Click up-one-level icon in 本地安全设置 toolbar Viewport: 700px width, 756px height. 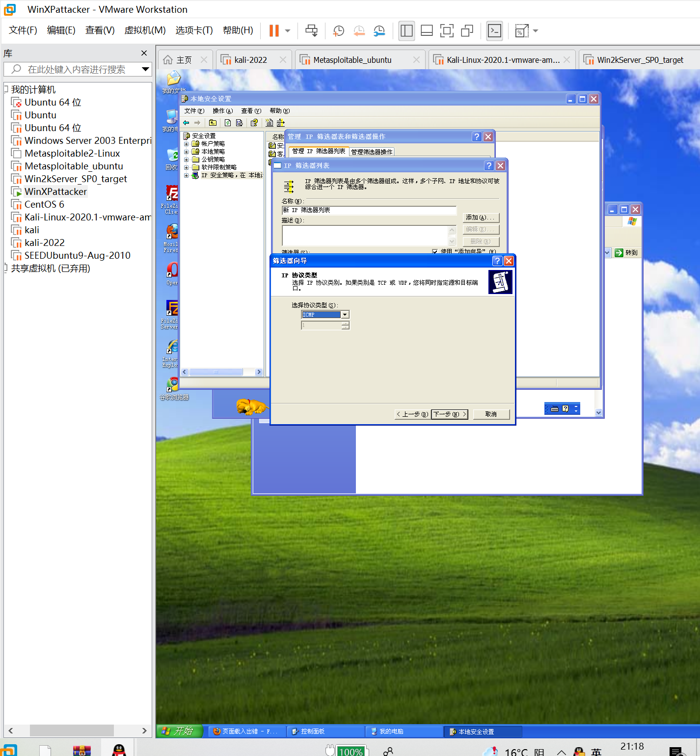[213, 123]
